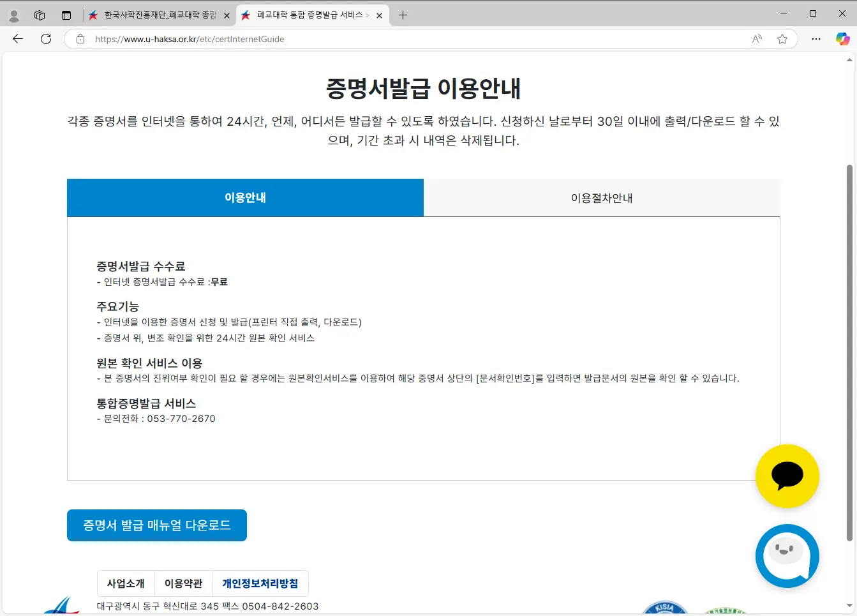The width and height of the screenshot is (857, 616).
Task: Select the 폐교대학 통합 증명발급 서비스 browser tab
Action: [x=313, y=15]
